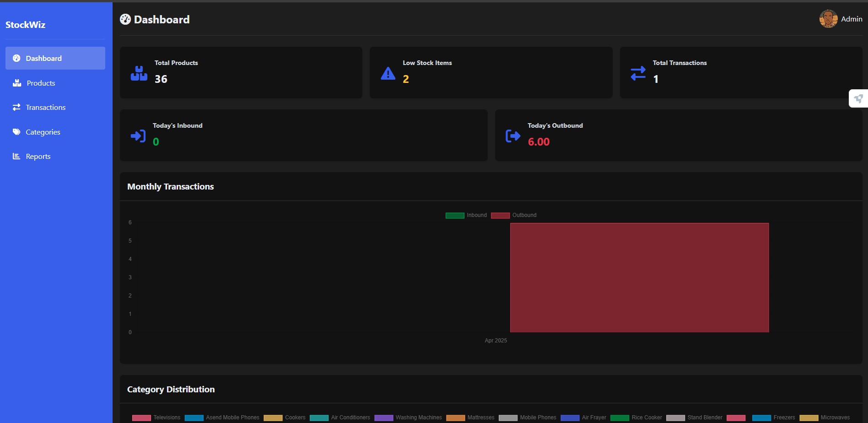Click Today's Outbound value 6.00
The height and width of the screenshot is (423, 868).
[539, 142]
